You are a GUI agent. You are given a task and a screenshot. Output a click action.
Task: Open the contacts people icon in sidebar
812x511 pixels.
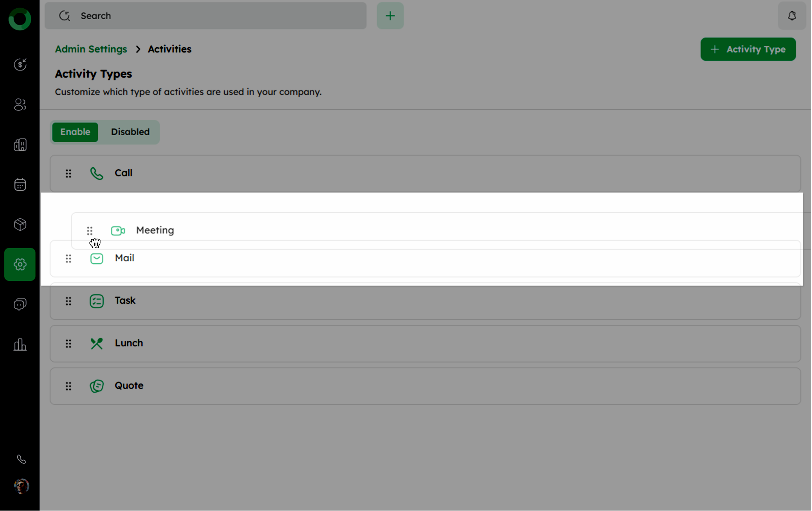[20, 105]
